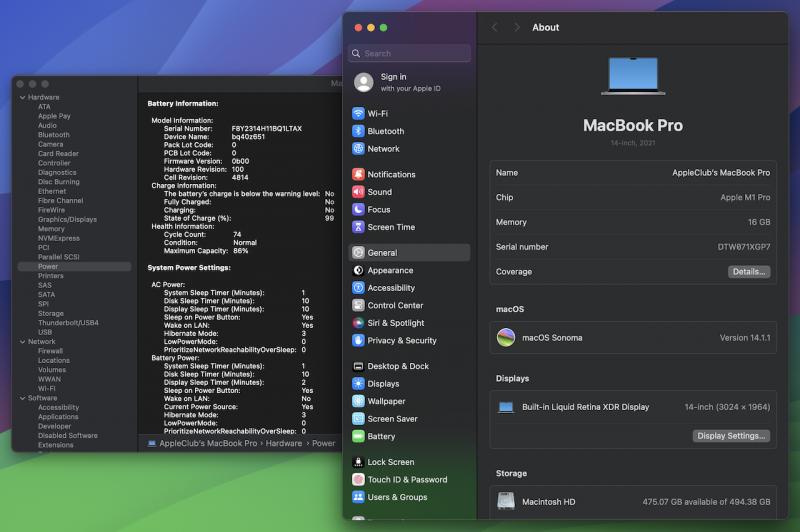
Task: Click the Maximum Capacity 86% value
Action: click(240, 251)
